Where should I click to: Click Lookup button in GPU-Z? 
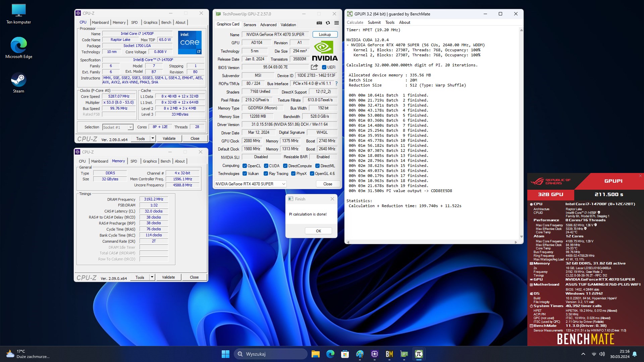(x=325, y=35)
